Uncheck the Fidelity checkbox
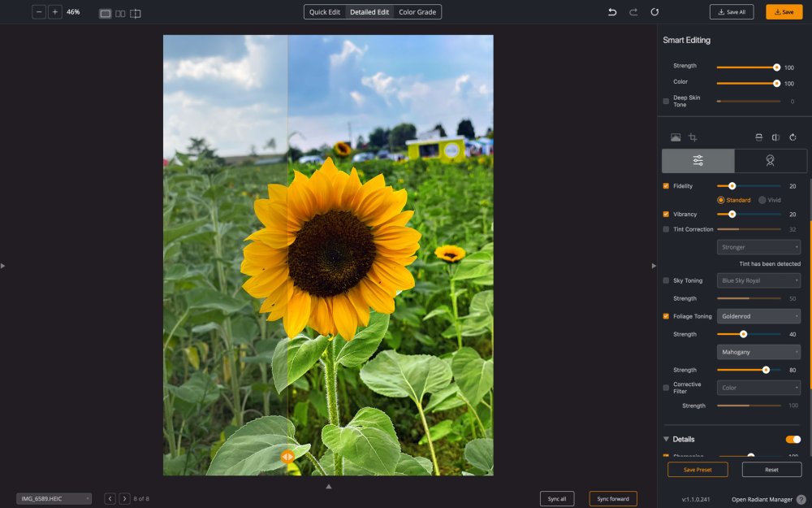This screenshot has width=812, height=508. (x=666, y=186)
